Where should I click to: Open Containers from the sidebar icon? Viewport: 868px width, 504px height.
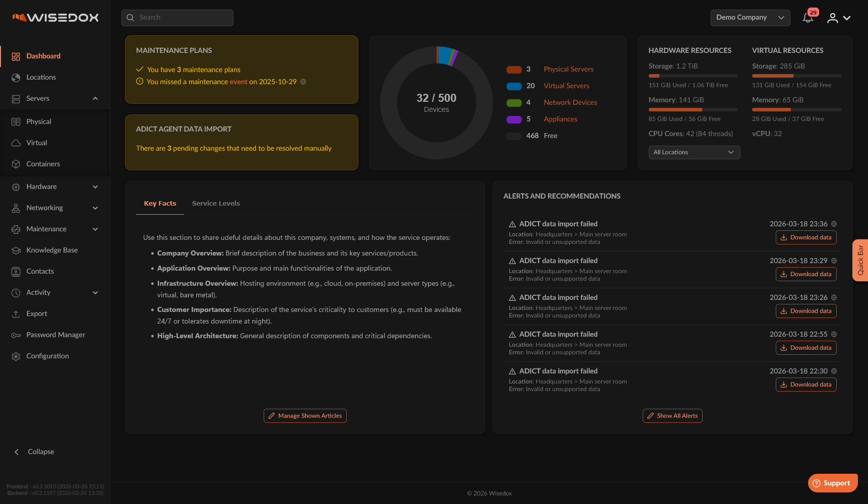point(16,164)
